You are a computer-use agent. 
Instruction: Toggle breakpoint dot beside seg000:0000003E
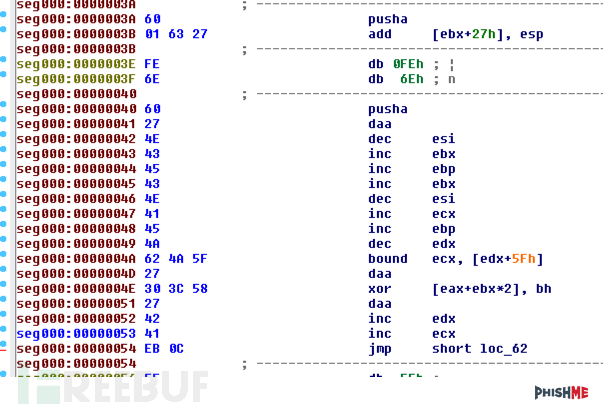(x=3, y=59)
